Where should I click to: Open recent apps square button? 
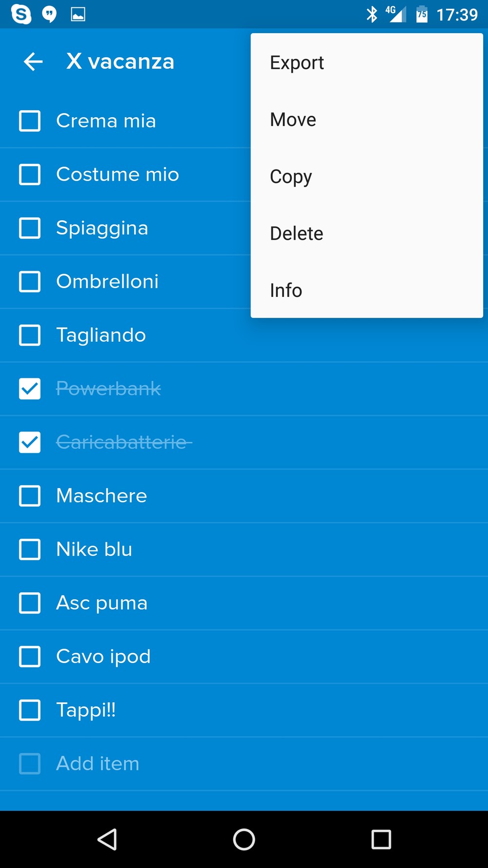tap(381, 840)
